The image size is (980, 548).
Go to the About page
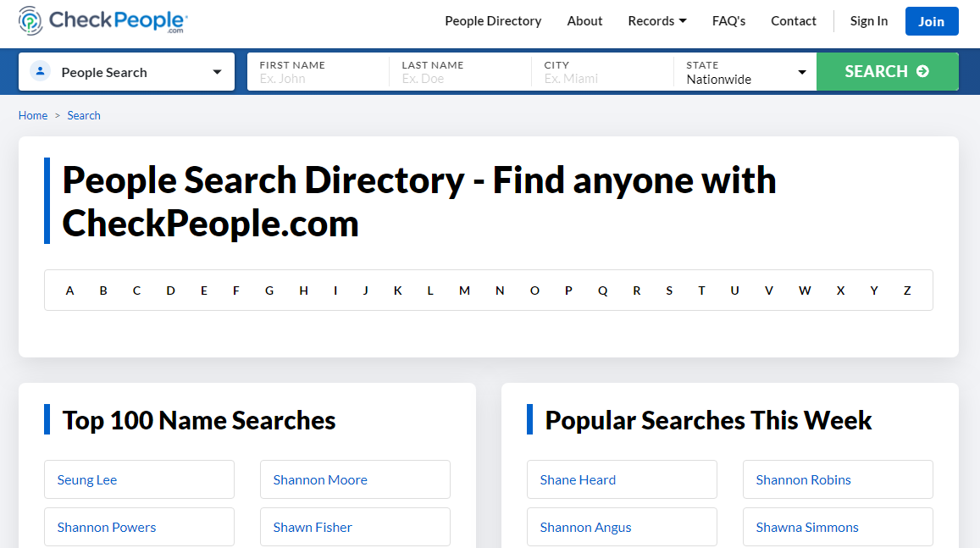584,21
